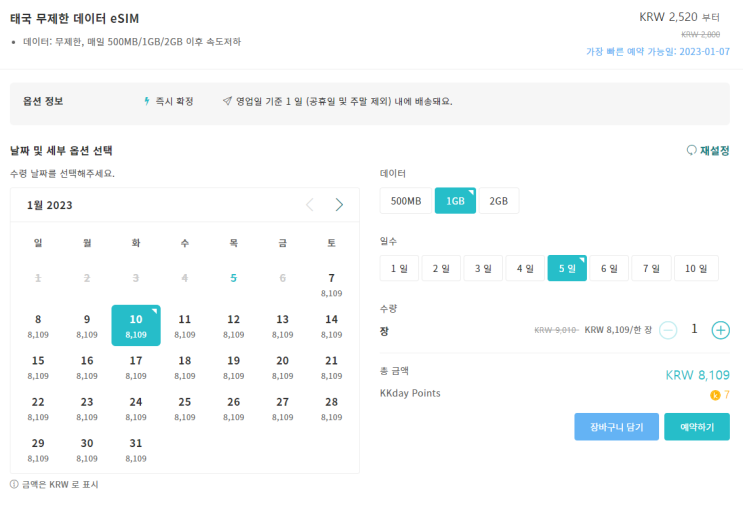Click the KKday Points coin icon
Screen dimensions: 743x508
pyautogui.click(x=715, y=395)
